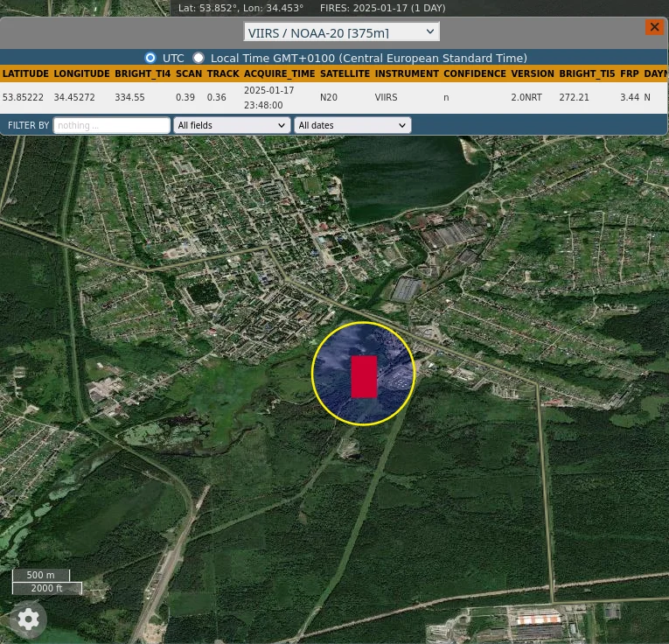Close the fire data panel
Image resolution: width=669 pixels, height=644 pixels.
pyautogui.click(x=654, y=27)
